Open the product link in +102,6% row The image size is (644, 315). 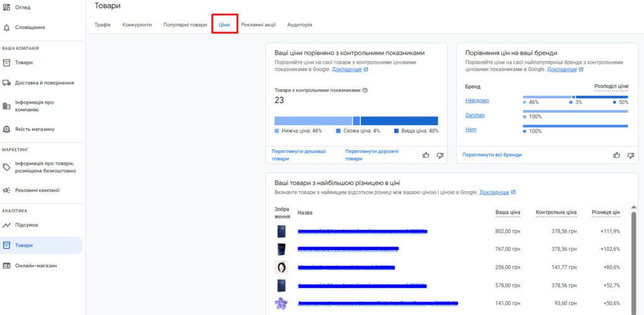coord(348,249)
